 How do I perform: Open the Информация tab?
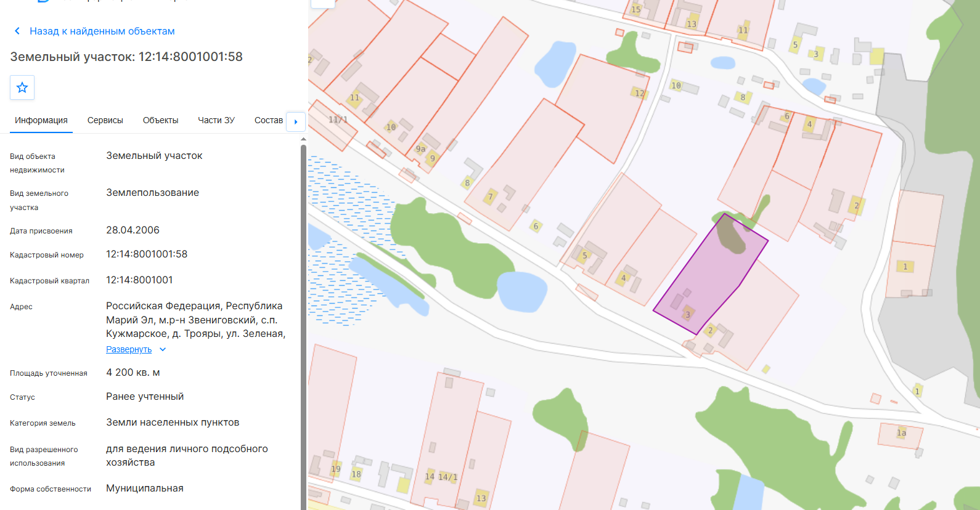click(x=41, y=120)
